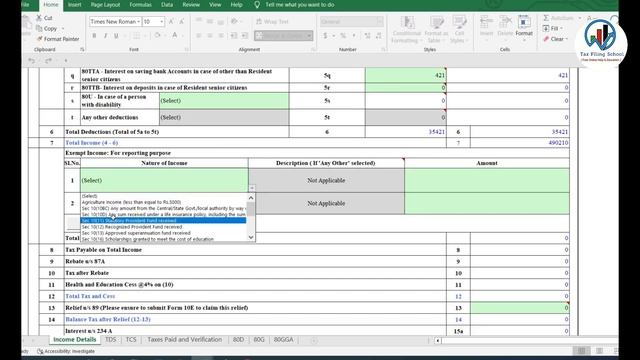Click the Tell me what you want field
The height and width of the screenshot is (360, 640).
300,5
